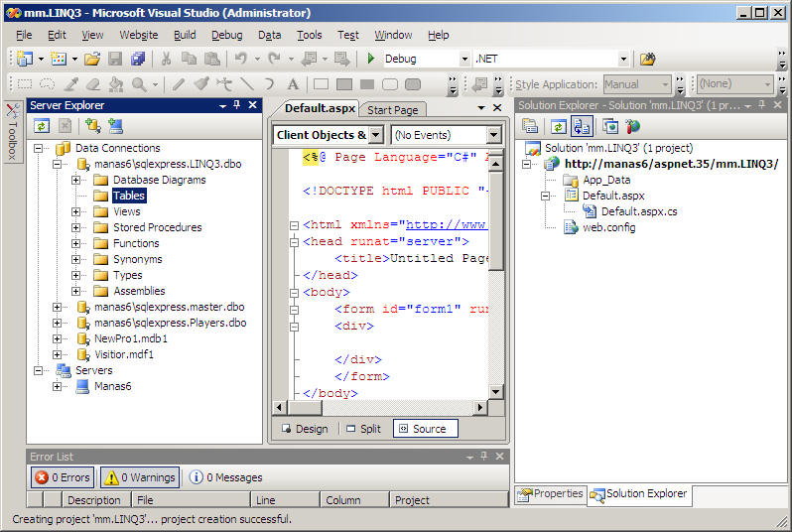Click the code editor scroll down arrow
792x532 pixels.
[x=496, y=391]
